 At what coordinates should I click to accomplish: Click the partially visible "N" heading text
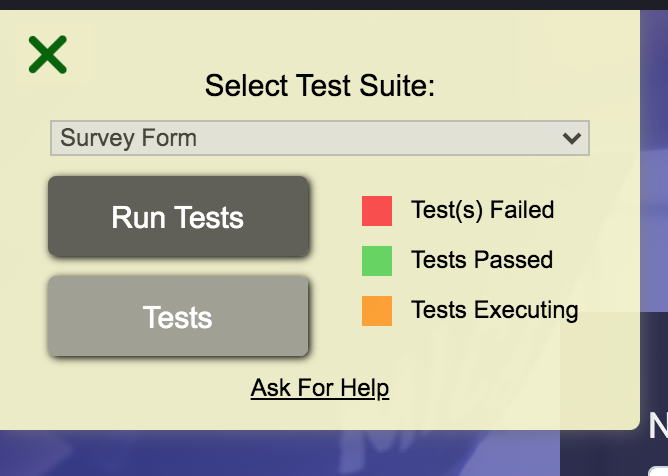click(657, 426)
